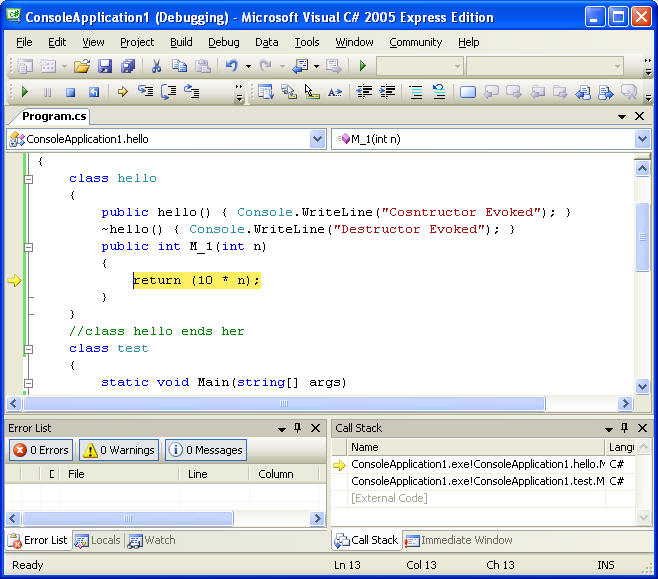Open the Debug menu

tap(223, 42)
